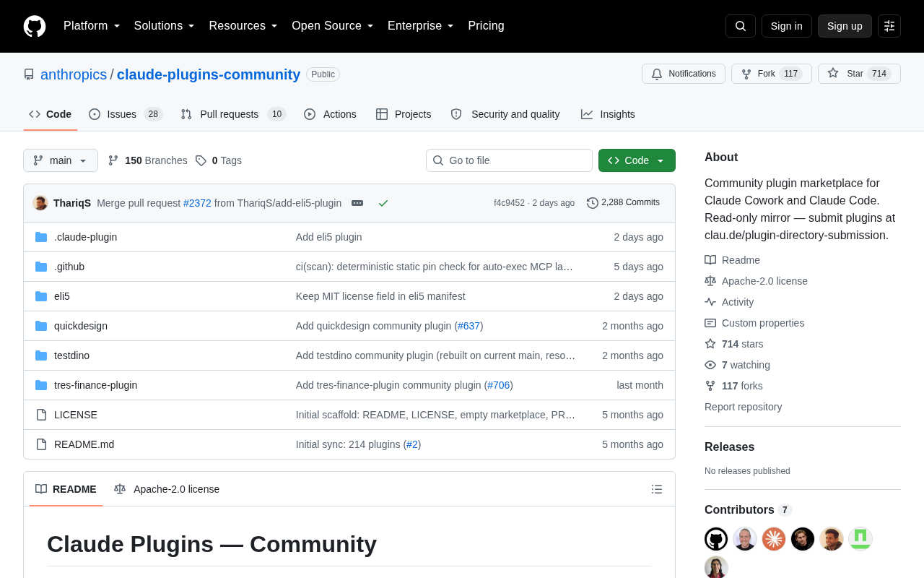
Task: View 2,288 Commits history
Action: point(623,202)
